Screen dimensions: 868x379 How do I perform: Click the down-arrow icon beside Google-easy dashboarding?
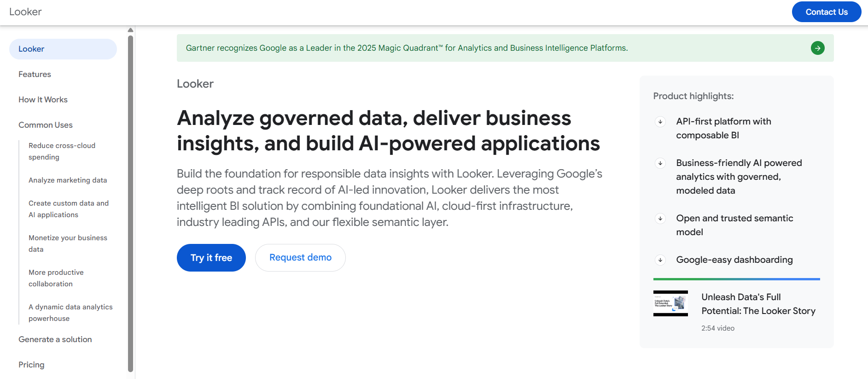tap(660, 260)
